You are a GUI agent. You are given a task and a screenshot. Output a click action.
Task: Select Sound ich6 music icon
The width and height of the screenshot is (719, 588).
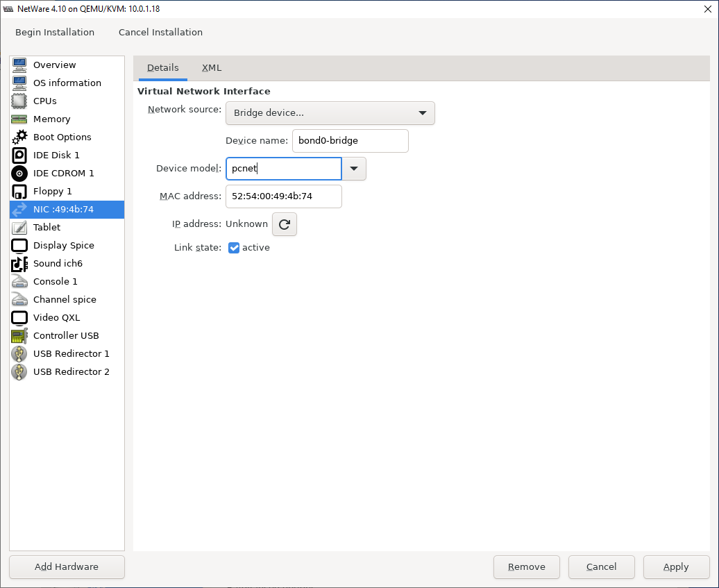[x=19, y=263]
